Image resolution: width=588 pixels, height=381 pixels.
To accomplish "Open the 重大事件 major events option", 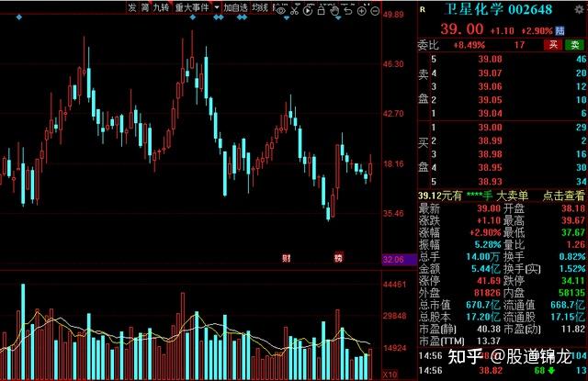I will coord(192,7).
